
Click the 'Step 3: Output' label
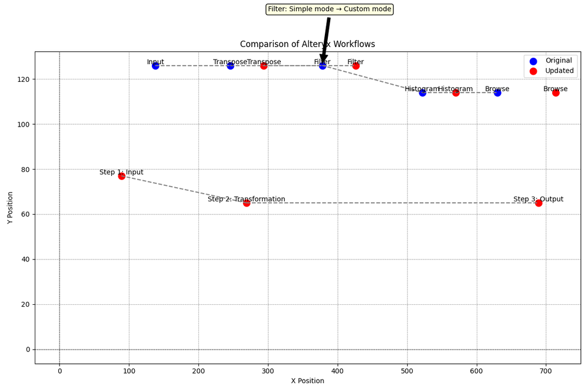[538, 199]
